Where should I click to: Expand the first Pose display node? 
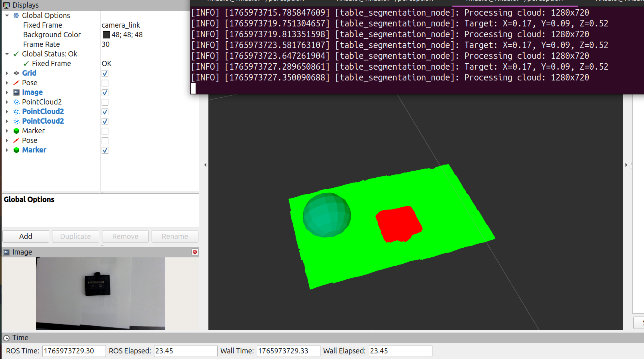point(7,82)
